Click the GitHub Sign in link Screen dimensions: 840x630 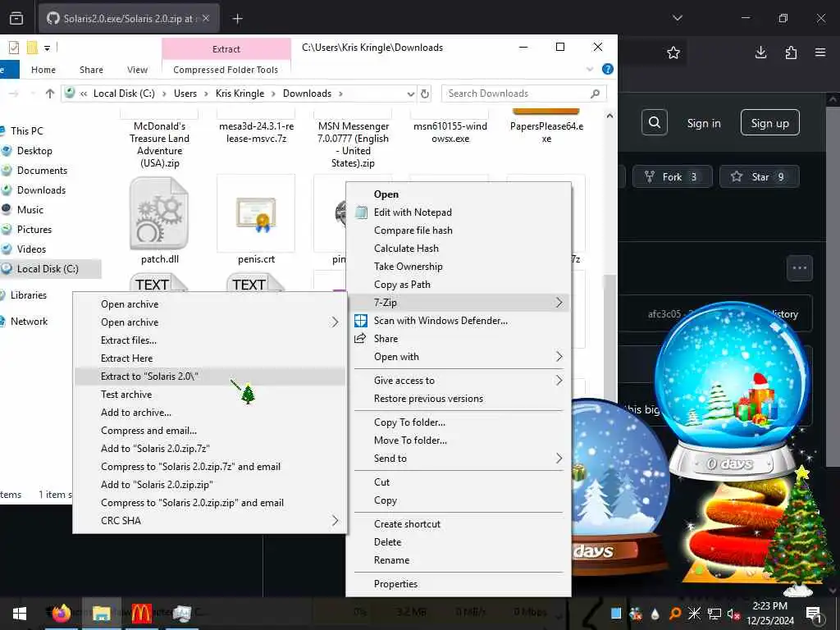pyautogui.click(x=704, y=123)
